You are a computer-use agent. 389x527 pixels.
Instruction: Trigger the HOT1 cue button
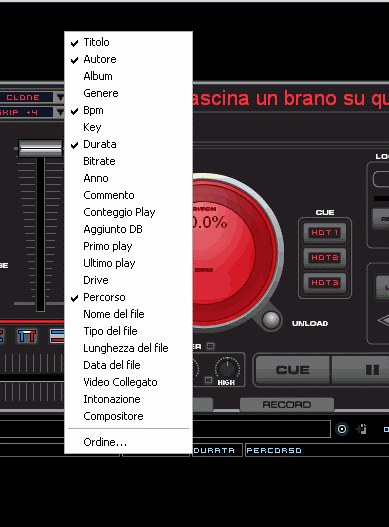[324, 233]
